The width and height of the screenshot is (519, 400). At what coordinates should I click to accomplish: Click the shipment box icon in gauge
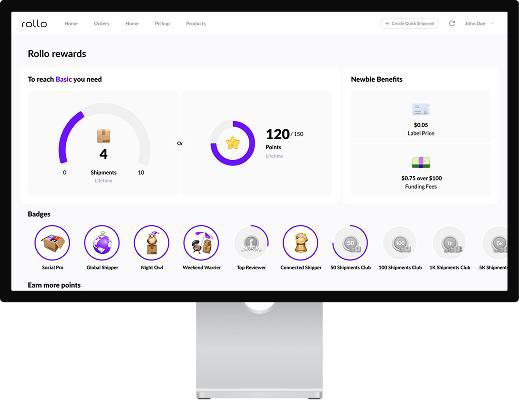104,136
